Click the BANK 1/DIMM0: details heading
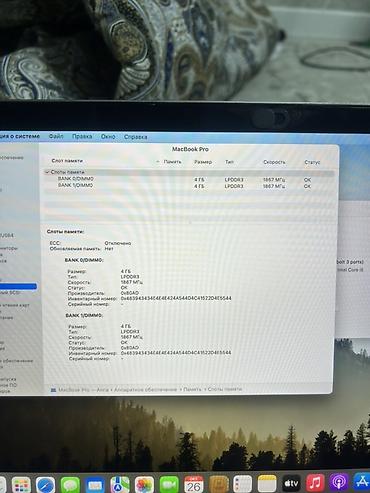This screenshot has width=370, height=493. (84, 315)
